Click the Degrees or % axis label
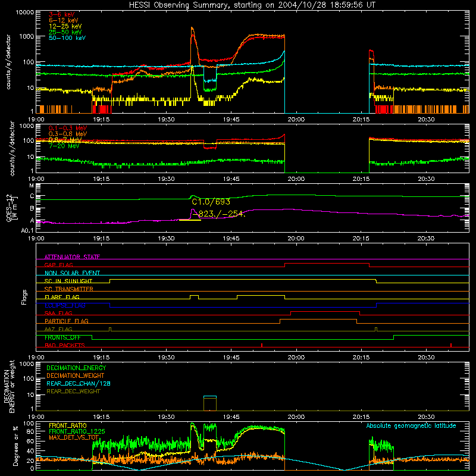Screen dimensions: 476x476 [x=15, y=446]
